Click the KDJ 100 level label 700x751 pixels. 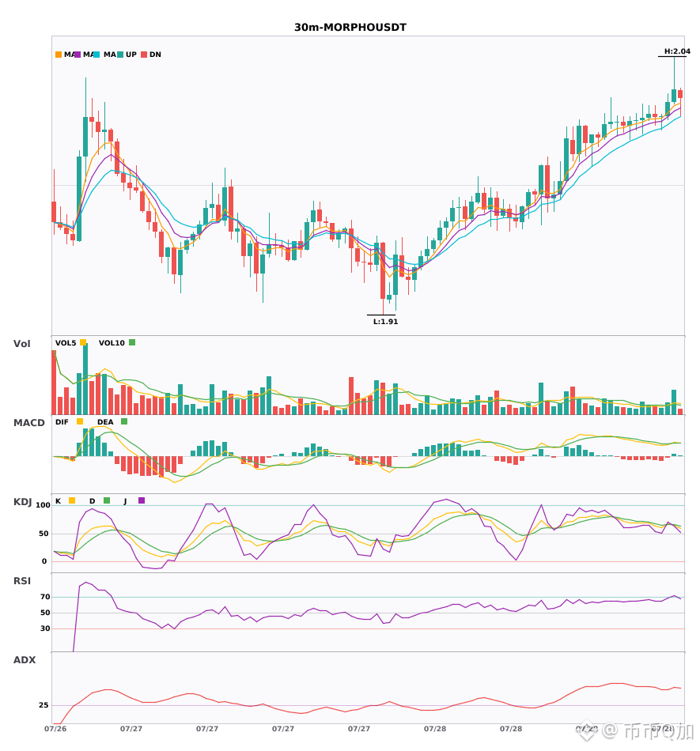[x=43, y=505]
